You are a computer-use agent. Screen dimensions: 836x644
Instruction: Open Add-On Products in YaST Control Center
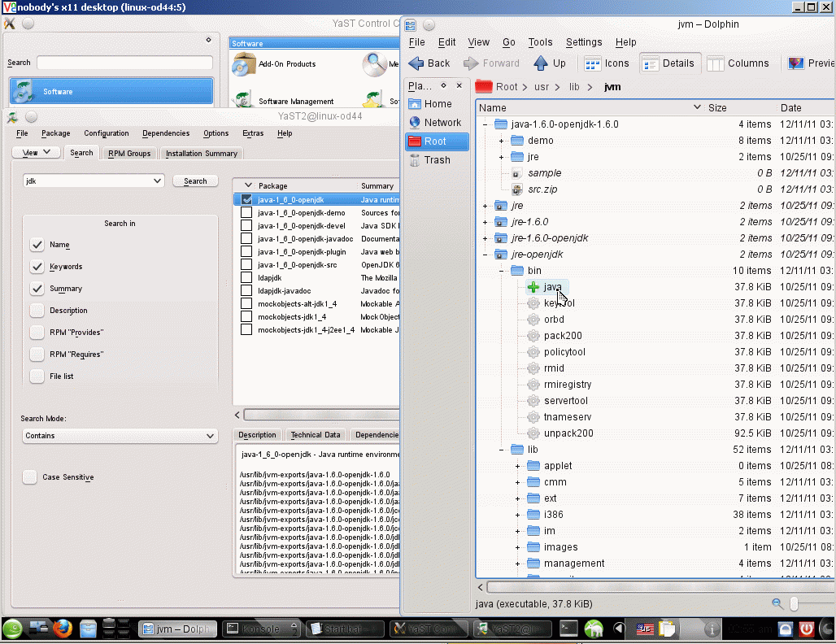[x=275, y=64]
